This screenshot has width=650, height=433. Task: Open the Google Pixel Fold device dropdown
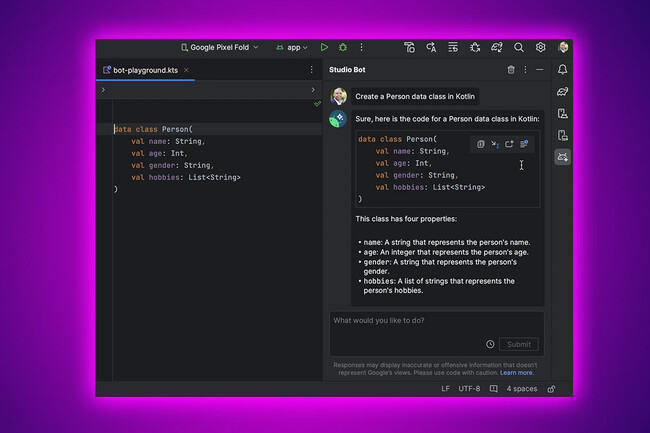[x=219, y=47]
